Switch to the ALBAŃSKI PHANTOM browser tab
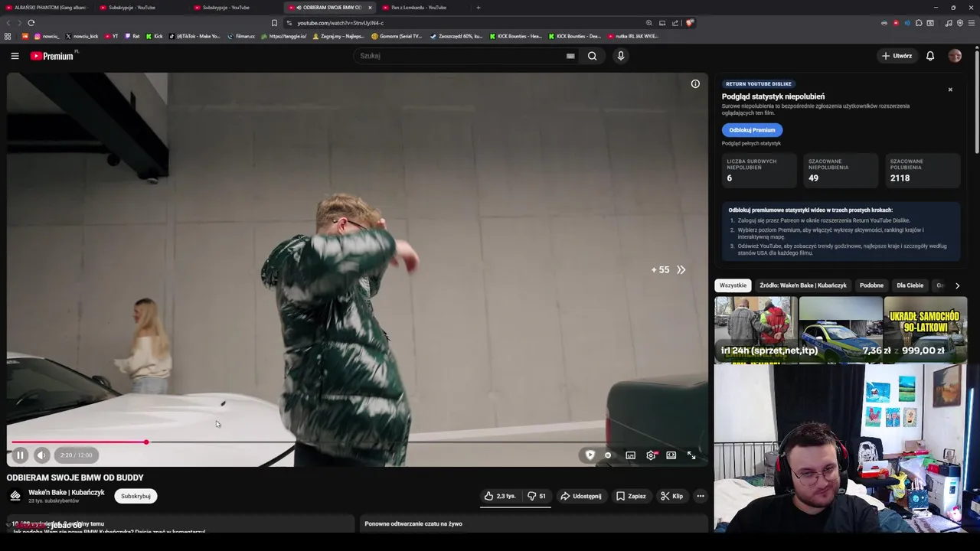The image size is (980, 551). tap(46, 8)
